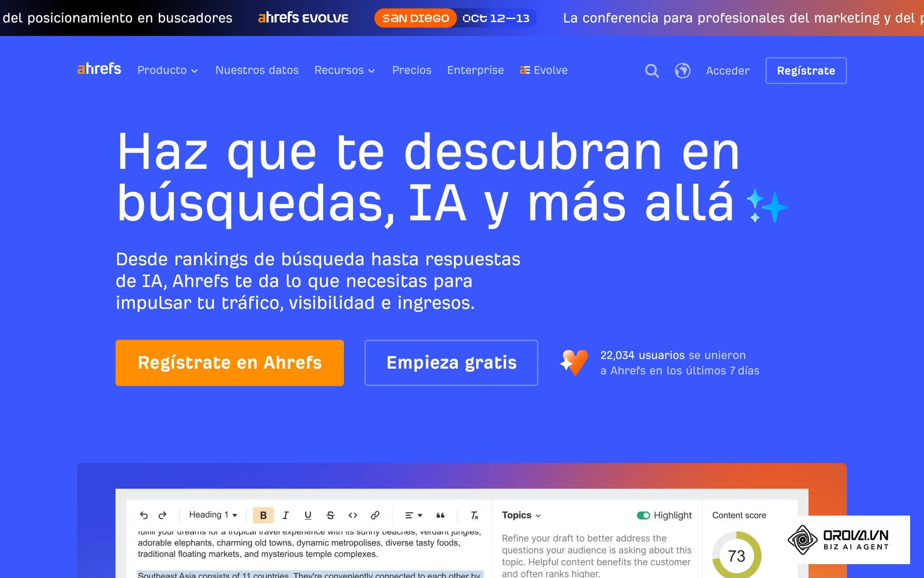The width and height of the screenshot is (924, 578).
Task: Click the conference description banner text
Action: (743, 18)
